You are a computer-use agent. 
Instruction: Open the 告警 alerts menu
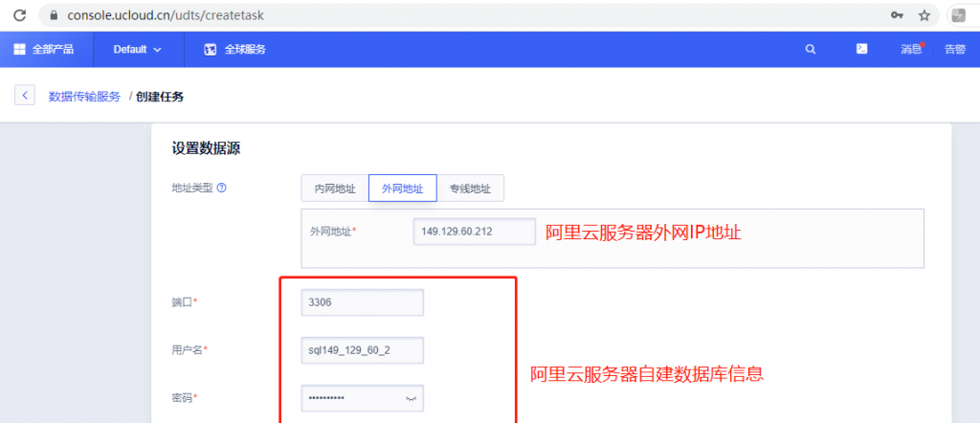(x=955, y=50)
